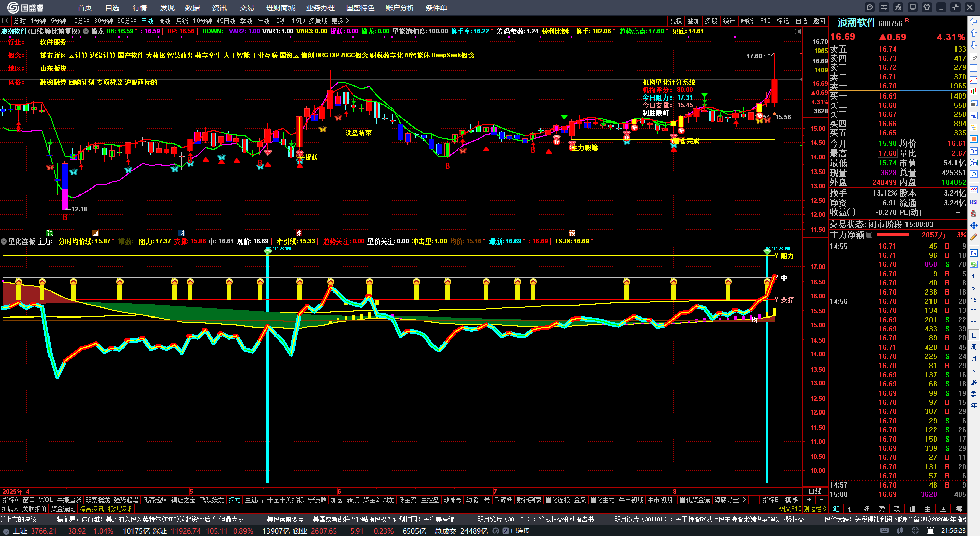Click the white chess-piece icon near clock
Viewport: 980px width, 536px height.
coord(931,531)
